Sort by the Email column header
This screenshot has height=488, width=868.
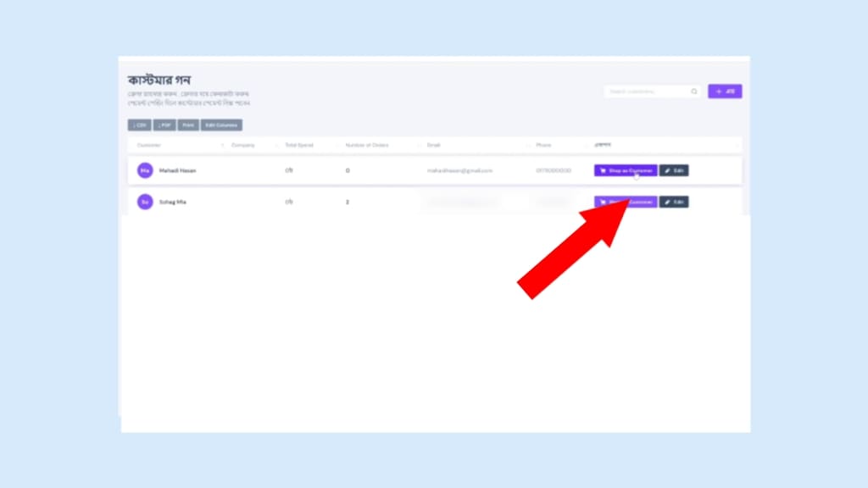(x=434, y=146)
